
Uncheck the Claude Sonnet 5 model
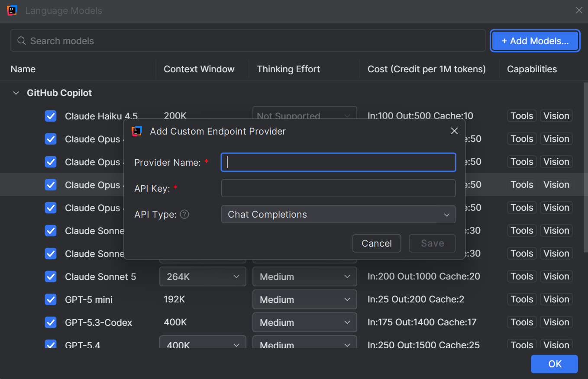51,276
